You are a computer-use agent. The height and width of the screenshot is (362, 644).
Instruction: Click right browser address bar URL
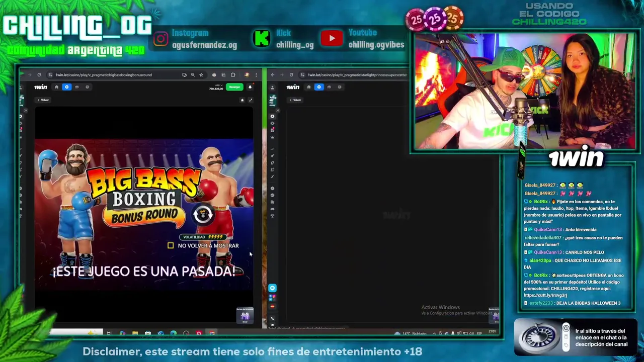[x=357, y=75]
